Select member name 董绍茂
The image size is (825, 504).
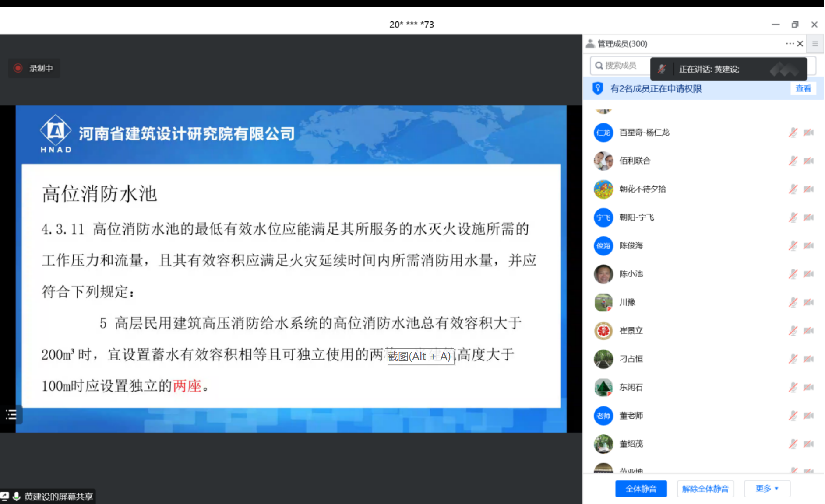coord(631,444)
